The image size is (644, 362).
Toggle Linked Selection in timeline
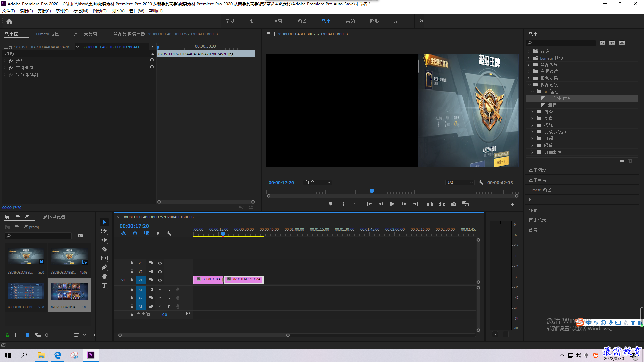pos(146,233)
